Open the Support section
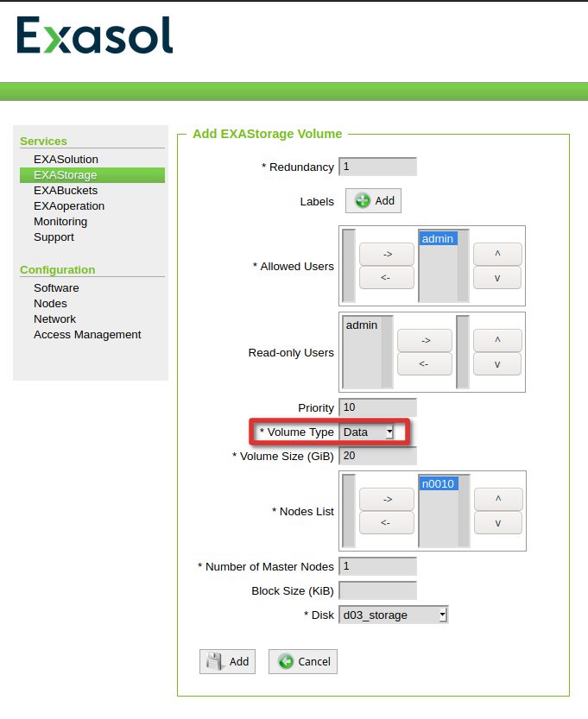588x719 pixels. (x=54, y=237)
